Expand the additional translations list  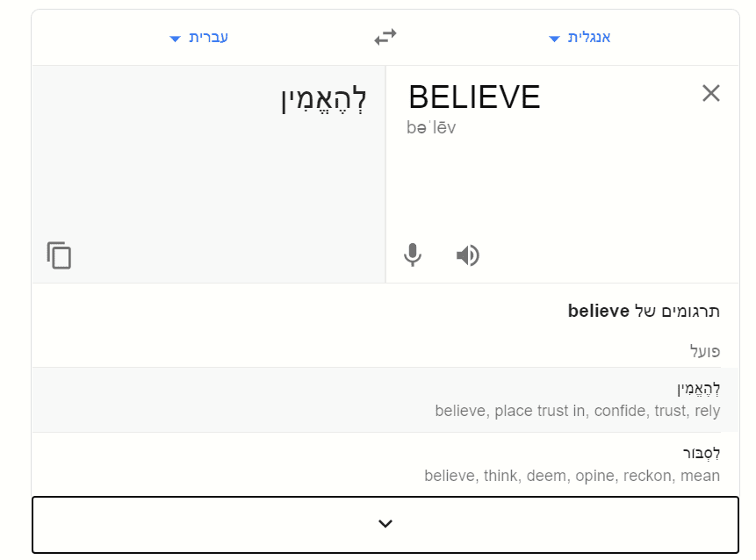[384, 522]
